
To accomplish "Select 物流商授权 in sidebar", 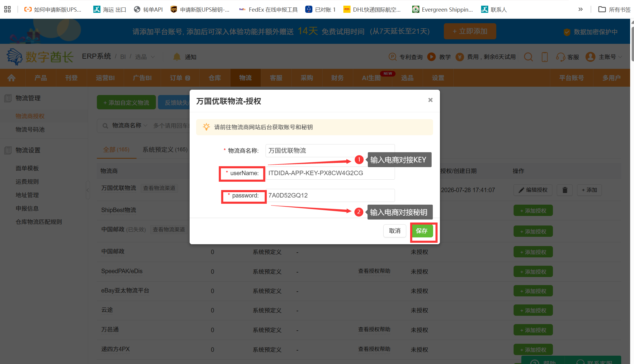I will [30, 116].
